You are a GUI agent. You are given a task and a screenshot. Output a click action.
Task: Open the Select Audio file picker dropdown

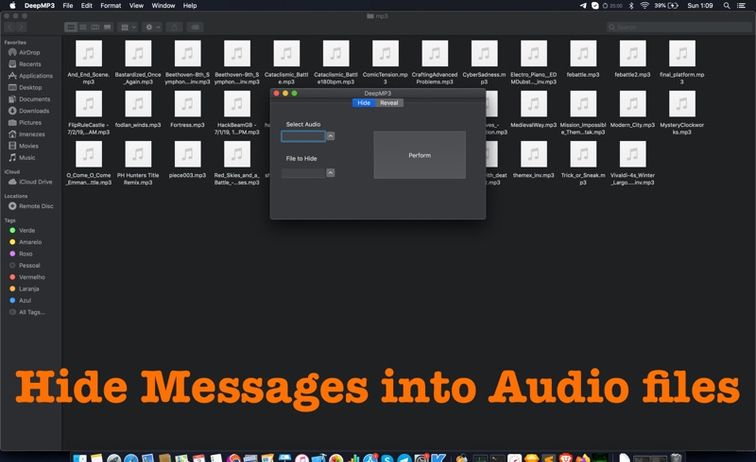click(331, 136)
